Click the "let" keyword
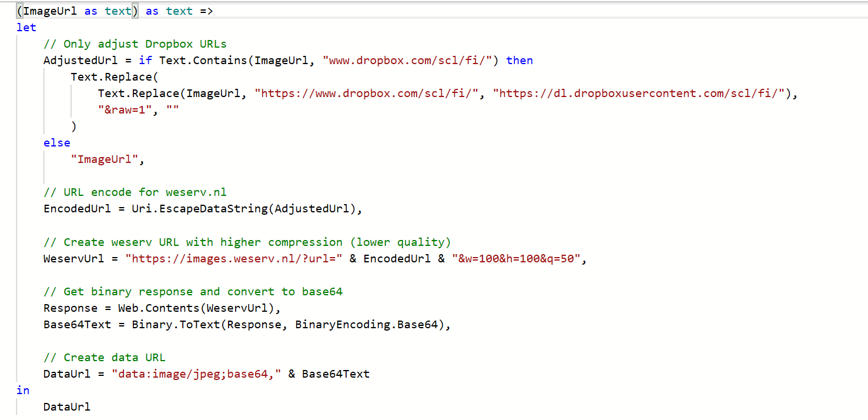The height and width of the screenshot is (420, 868). pyautogui.click(x=26, y=28)
